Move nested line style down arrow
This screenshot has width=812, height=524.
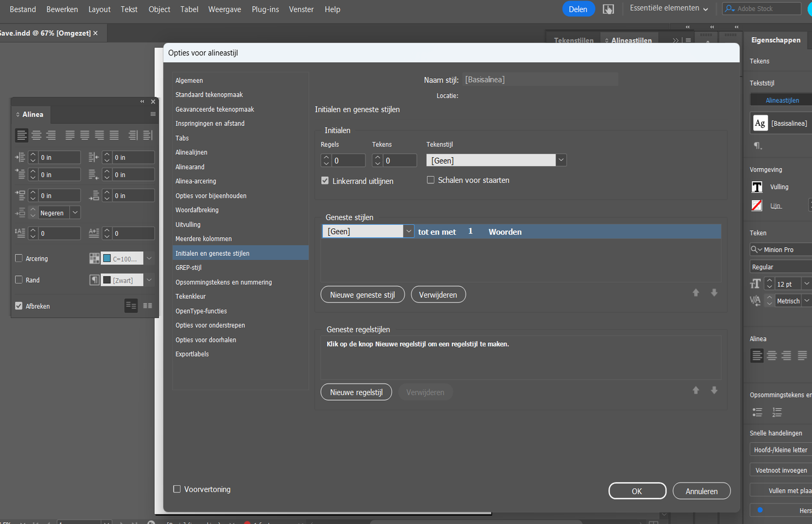pos(714,391)
